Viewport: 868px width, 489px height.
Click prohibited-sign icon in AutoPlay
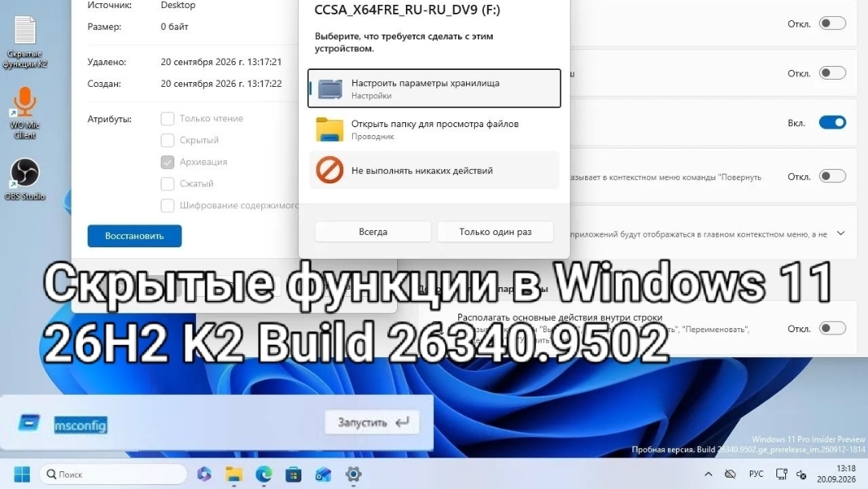click(330, 170)
